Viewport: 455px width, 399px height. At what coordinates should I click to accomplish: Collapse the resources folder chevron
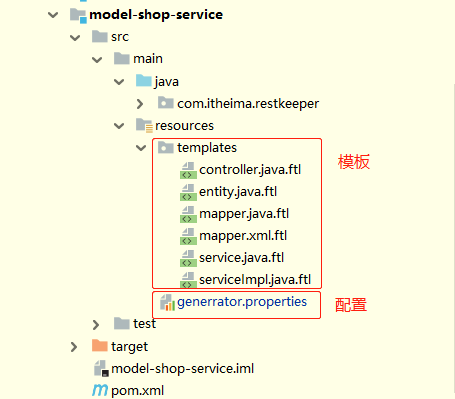[x=119, y=126]
